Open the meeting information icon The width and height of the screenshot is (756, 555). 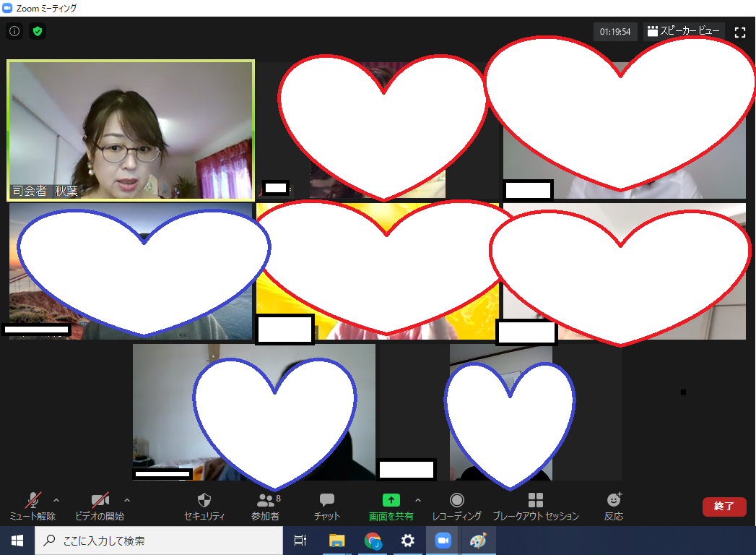point(14,31)
